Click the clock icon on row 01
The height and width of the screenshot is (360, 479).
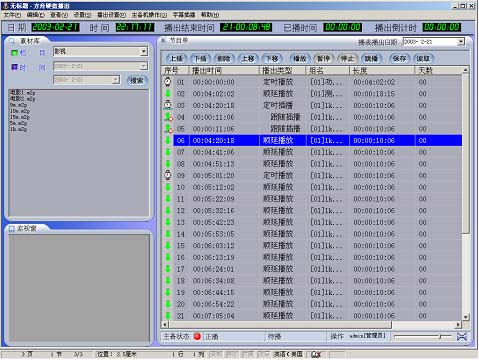[168, 82]
